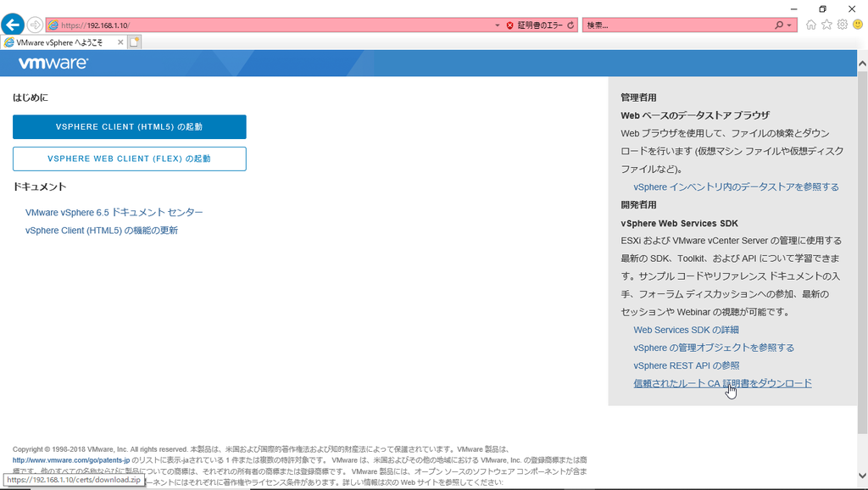Open the Tools gear menu

point(843,25)
